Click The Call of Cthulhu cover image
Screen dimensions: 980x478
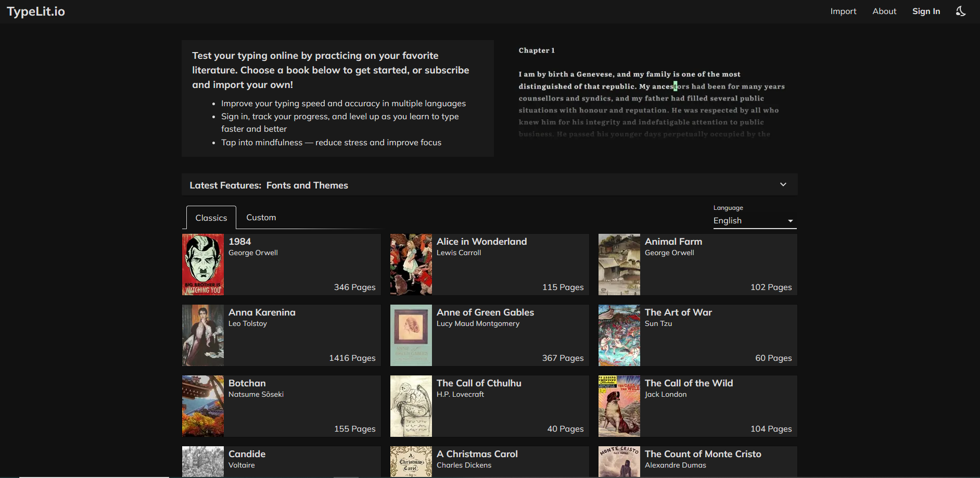coord(411,406)
